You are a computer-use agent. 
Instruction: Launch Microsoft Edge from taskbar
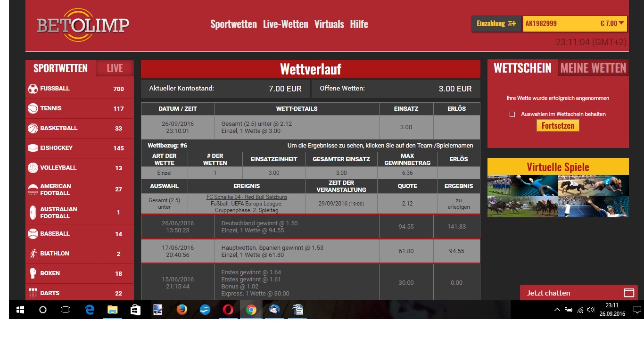click(x=89, y=310)
